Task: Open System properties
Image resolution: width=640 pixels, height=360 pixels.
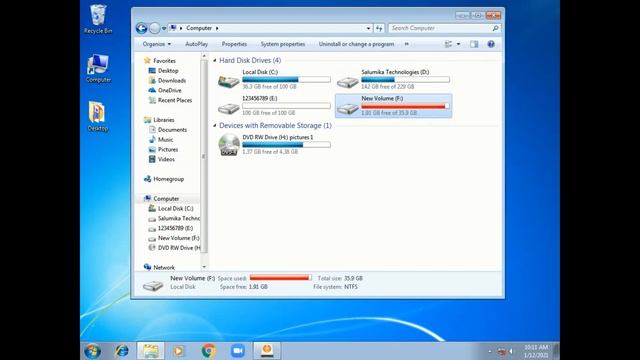Action: click(x=283, y=44)
